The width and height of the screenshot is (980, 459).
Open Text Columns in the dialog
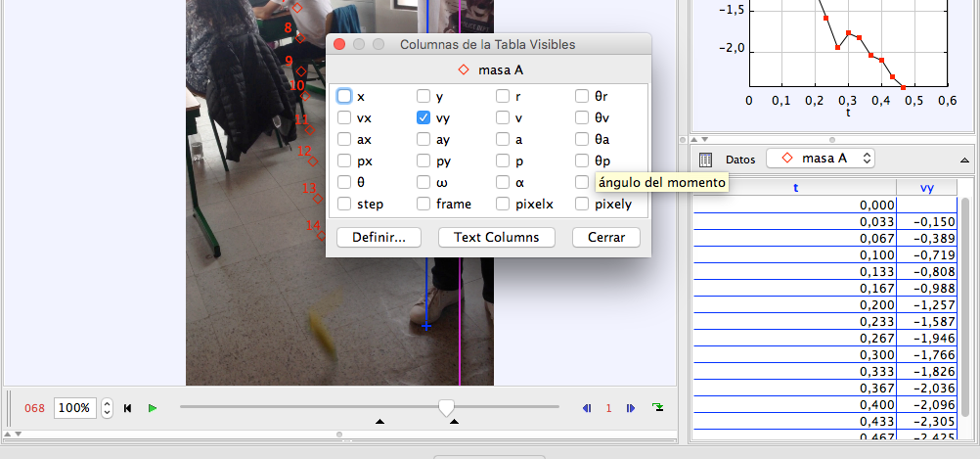[x=496, y=238]
